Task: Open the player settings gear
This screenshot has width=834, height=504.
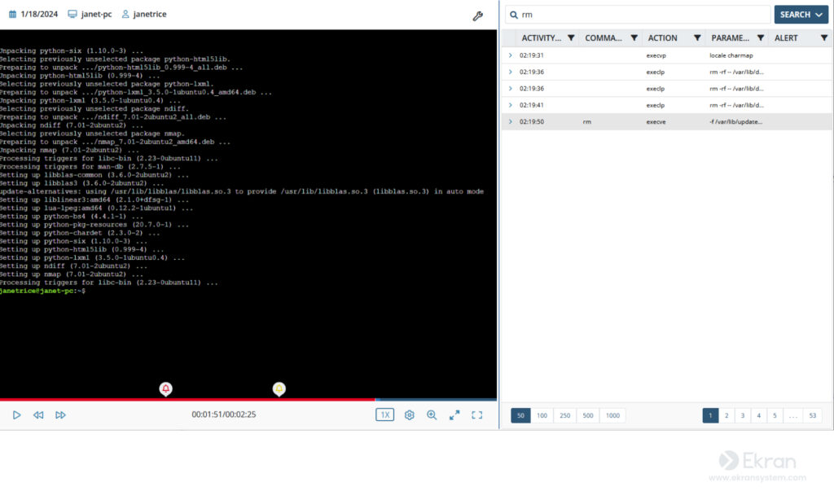Action: pos(409,414)
